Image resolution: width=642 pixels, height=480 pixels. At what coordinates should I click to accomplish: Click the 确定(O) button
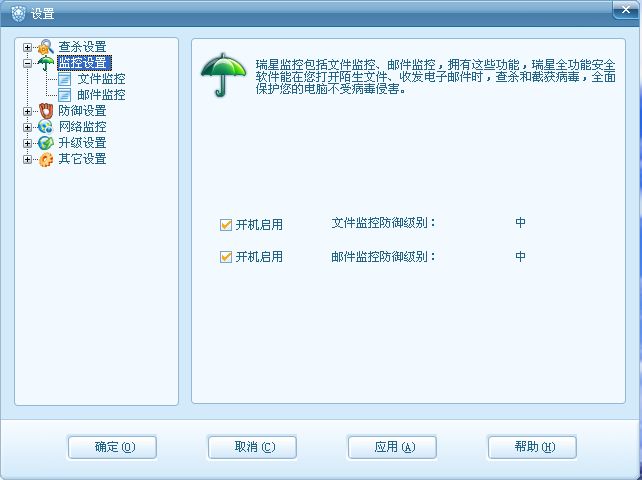tap(112, 447)
